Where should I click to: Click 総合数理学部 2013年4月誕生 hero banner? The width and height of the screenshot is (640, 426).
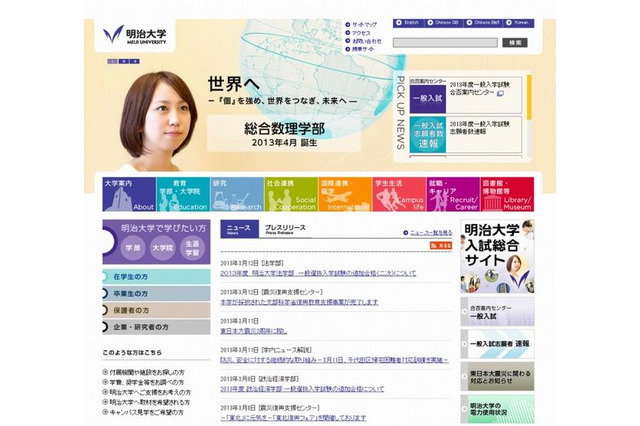point(284,133)
